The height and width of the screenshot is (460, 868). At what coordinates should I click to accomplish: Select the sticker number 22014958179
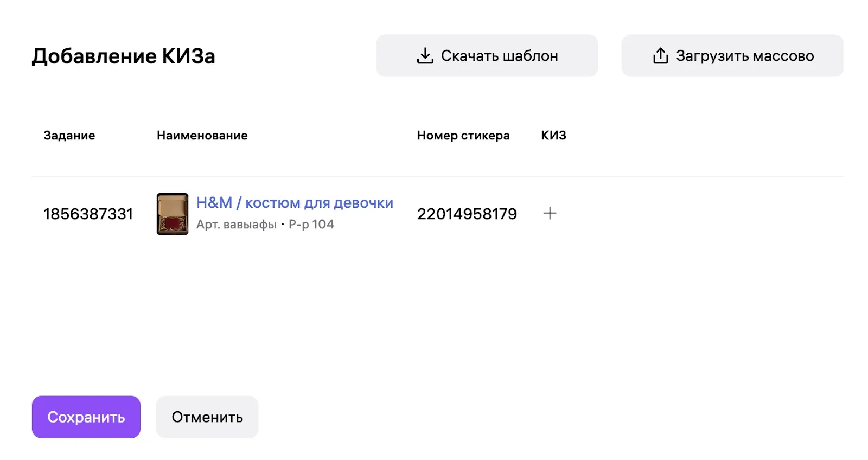pyautogui.click(x=467, y=214)
